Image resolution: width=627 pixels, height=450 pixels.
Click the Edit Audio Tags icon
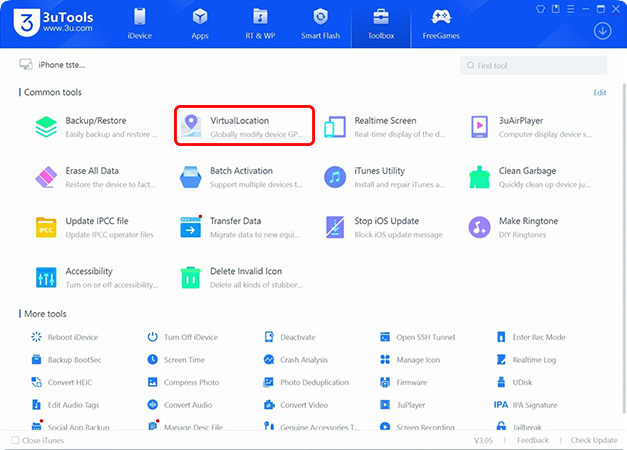tap(36, 404)
